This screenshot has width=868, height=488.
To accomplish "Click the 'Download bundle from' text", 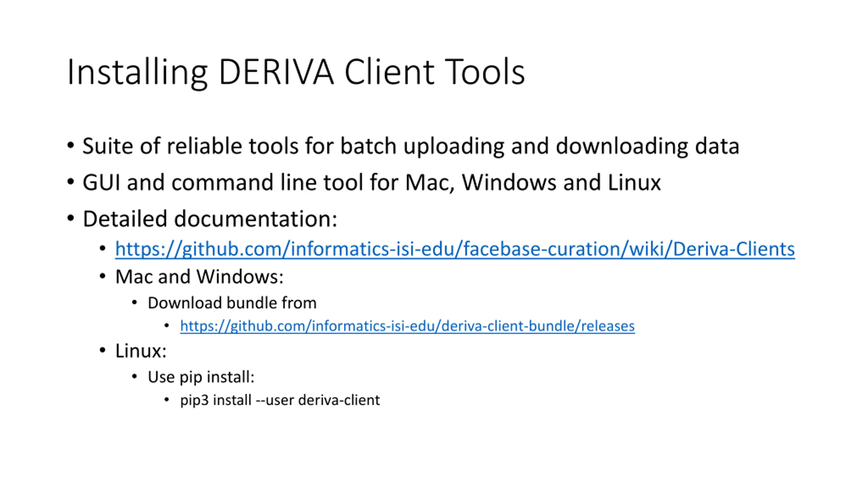I will click(232, 303).
